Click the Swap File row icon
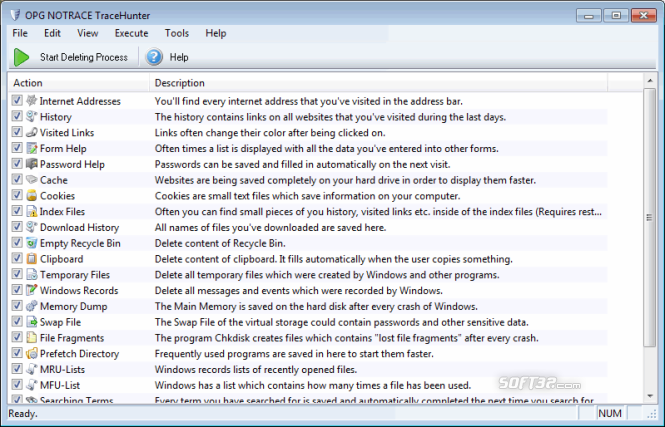Image resolution: width=665 pixels, height=427 pixels. click(32, 322)
